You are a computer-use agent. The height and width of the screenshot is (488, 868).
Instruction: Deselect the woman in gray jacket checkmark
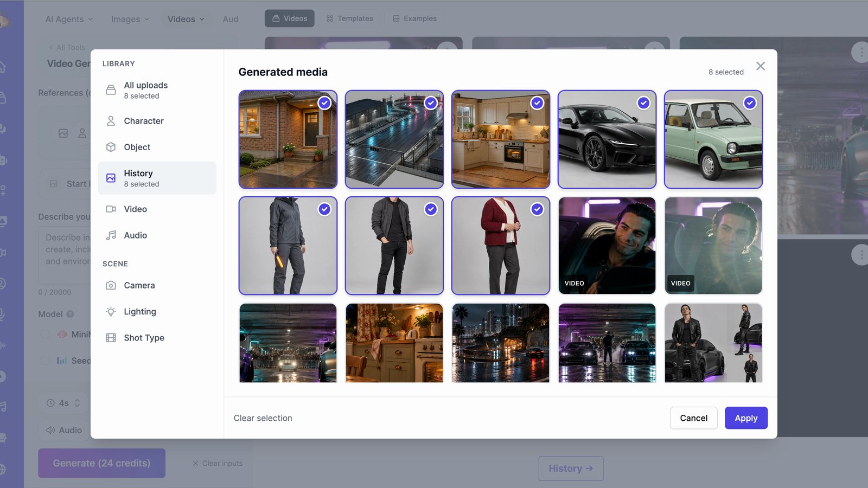tap(324, 209)
